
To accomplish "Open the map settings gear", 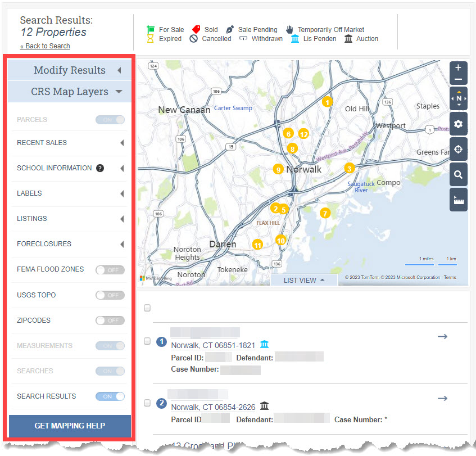I will pyautogui.click(x=458, y=124).
